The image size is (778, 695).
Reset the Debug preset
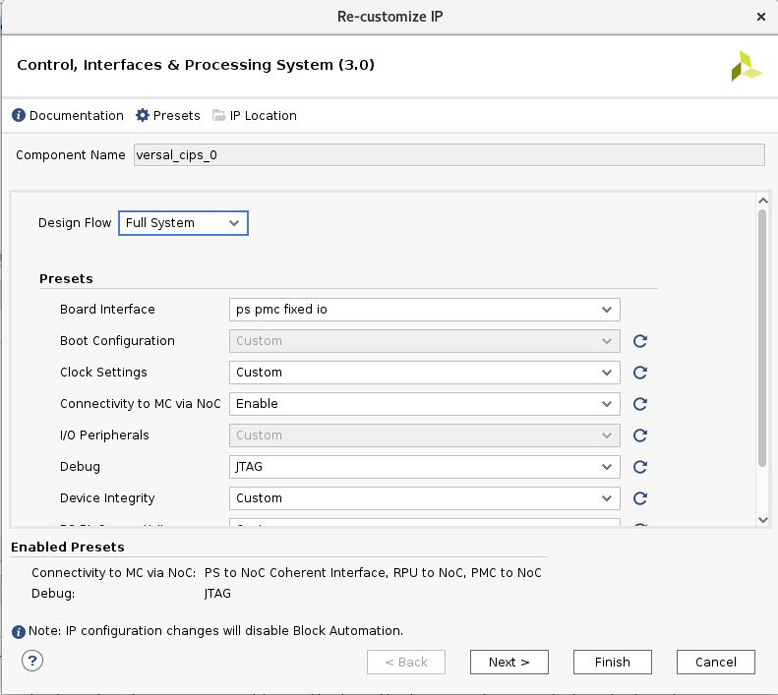640,467
